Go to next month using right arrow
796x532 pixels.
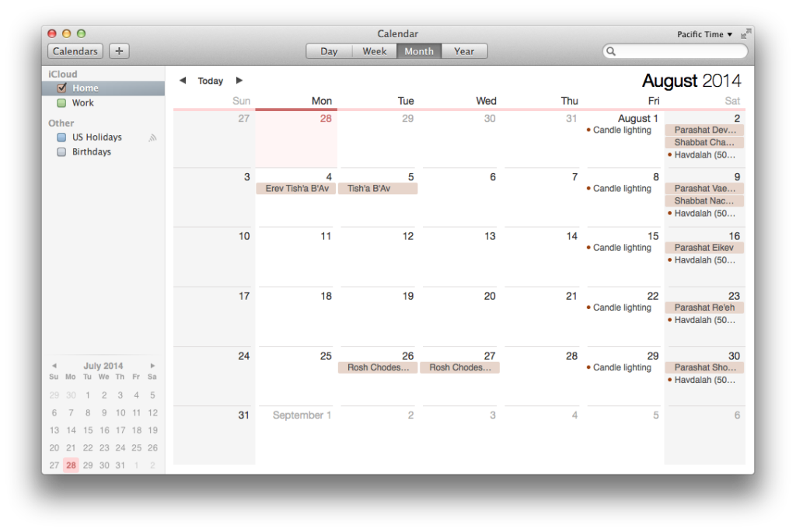pos(239,81)
